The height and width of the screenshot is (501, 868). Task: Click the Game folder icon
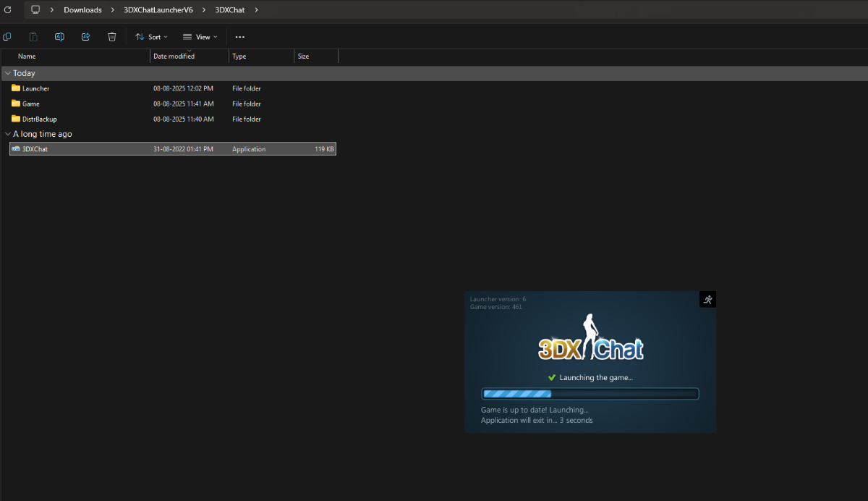click(16, 104)
